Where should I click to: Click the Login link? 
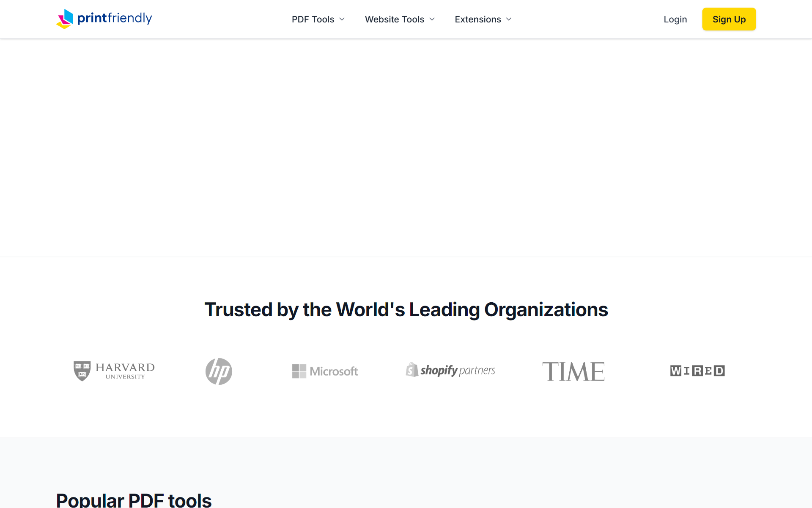[675, 19]
